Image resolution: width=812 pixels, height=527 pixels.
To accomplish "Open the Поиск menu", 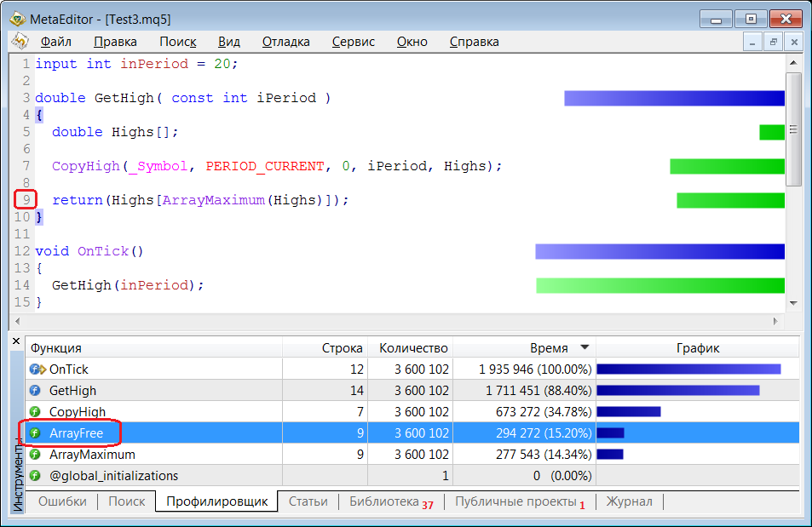I will pyautogui.click(x=177, y=42).
